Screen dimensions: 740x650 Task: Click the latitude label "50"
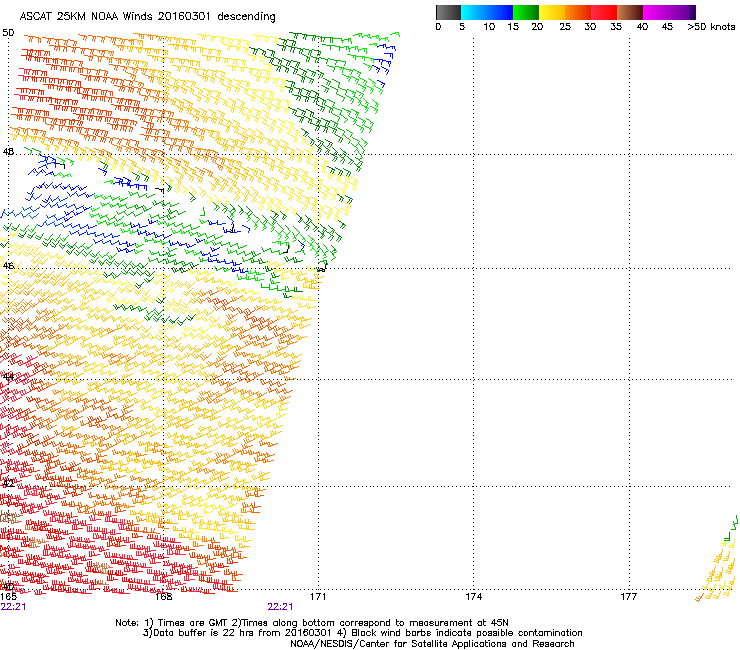click(x=8, y=33)
